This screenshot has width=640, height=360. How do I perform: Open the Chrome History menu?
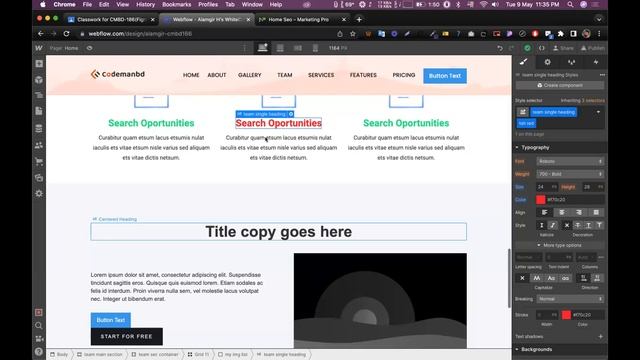click(x=145, y=4)
